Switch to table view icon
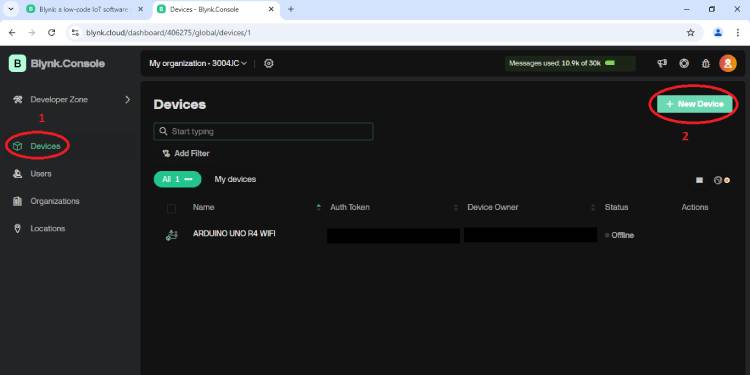 (x=699, y=180)
